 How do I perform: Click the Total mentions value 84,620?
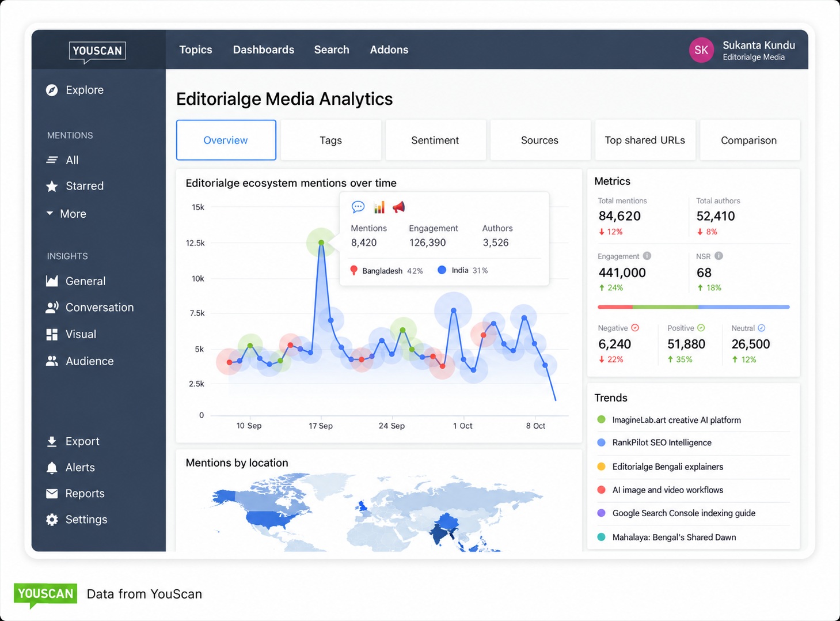619,216
